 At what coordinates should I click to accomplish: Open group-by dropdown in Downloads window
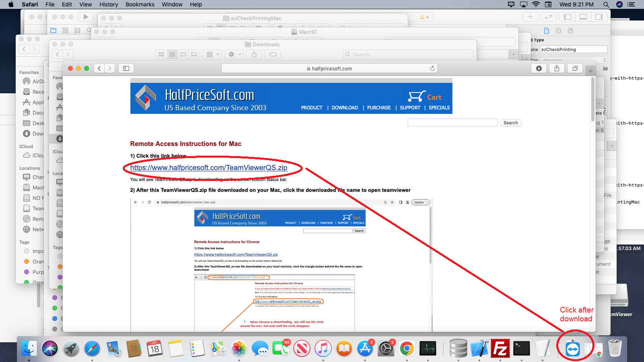(212, 54)
